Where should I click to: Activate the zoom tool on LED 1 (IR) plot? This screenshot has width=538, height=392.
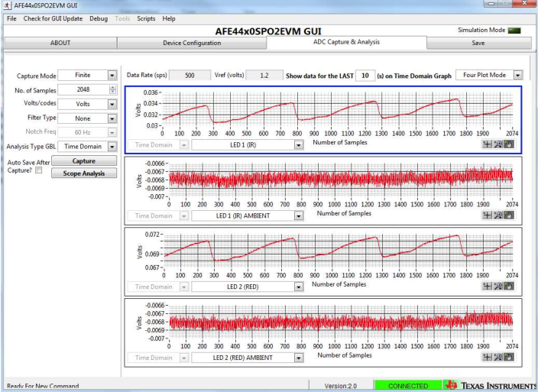pos(498,143)
